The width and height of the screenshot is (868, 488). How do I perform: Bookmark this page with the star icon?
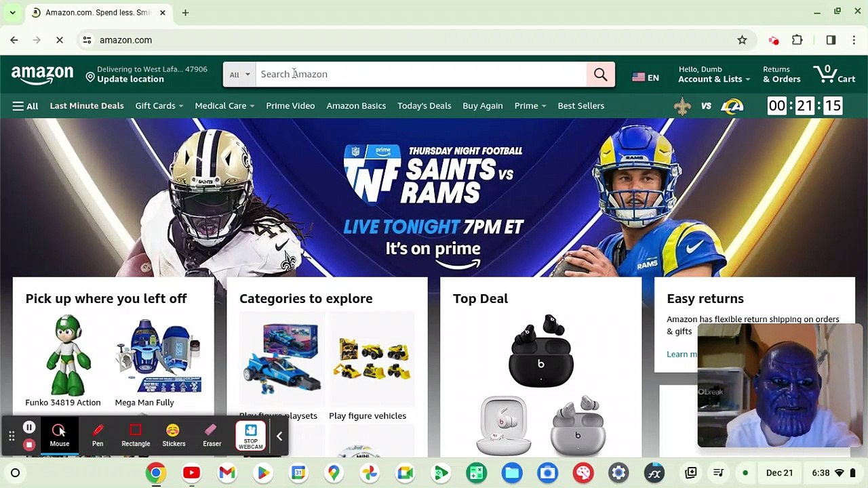tap(742, 40)
